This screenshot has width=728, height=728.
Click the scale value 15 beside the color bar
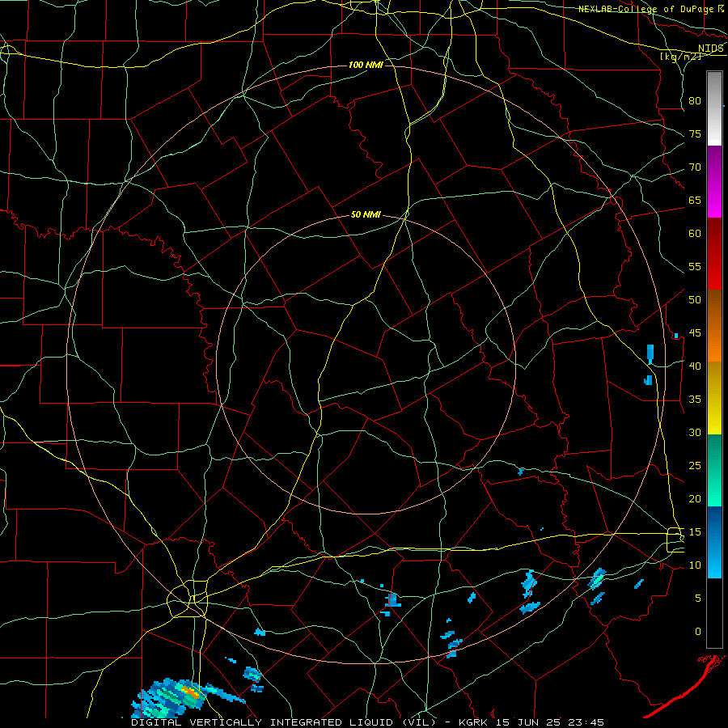pyautogui.click(x=695, y=532)
